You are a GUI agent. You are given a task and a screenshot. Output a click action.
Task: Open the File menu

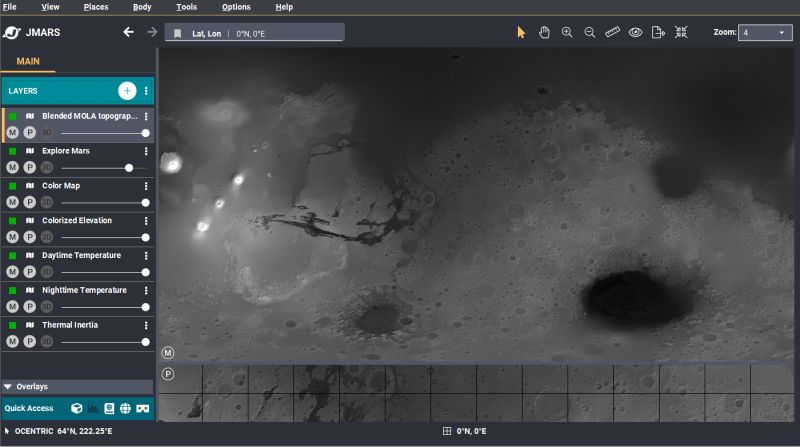coord(10,7)
